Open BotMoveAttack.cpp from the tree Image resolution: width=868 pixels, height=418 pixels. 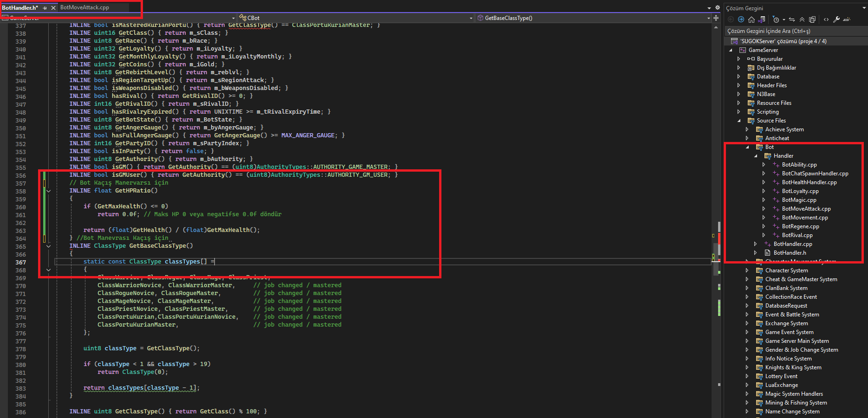coord(806,209)
